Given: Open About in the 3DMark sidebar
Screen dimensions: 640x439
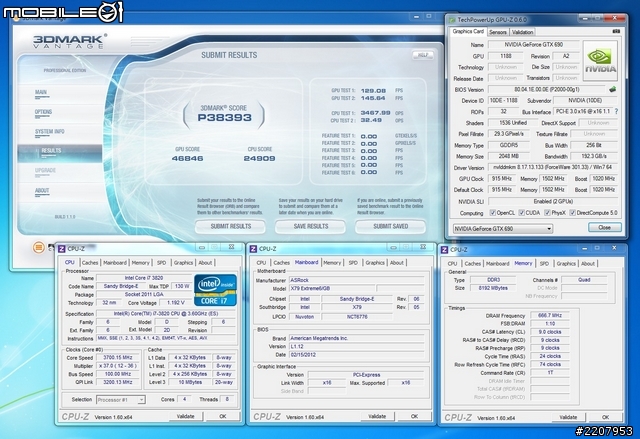Looking at the screenshot, I should 42,191.
